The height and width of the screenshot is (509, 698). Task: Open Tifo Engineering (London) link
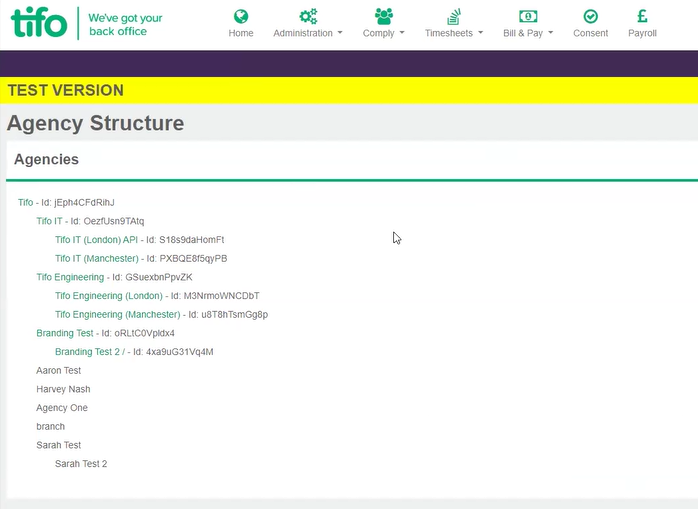pos(109,296)
